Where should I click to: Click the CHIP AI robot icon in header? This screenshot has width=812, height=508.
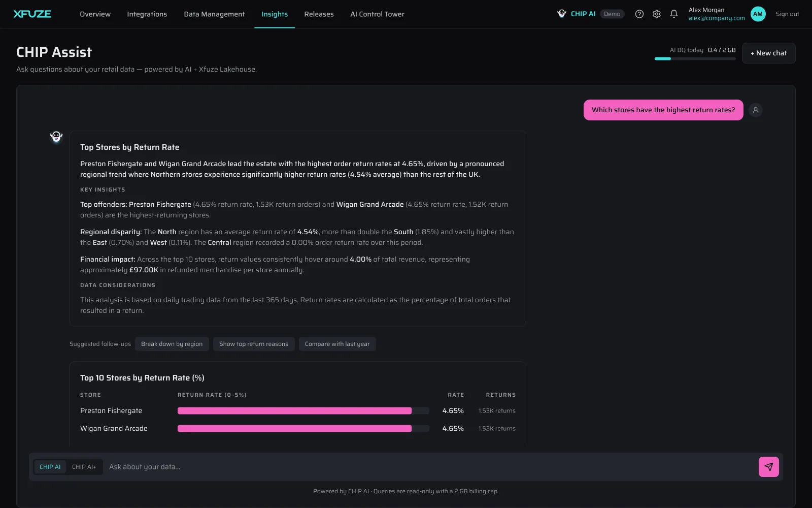562,14
